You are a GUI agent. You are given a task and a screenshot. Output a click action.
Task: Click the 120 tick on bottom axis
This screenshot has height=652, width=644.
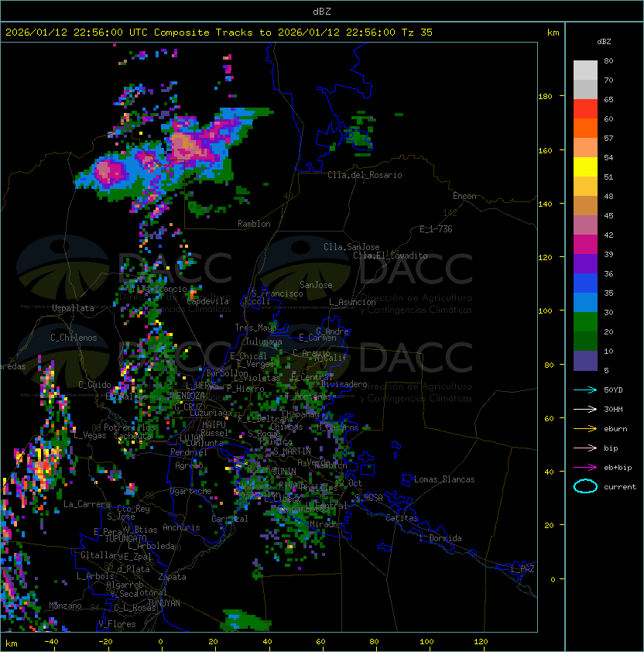click(481, 642)
